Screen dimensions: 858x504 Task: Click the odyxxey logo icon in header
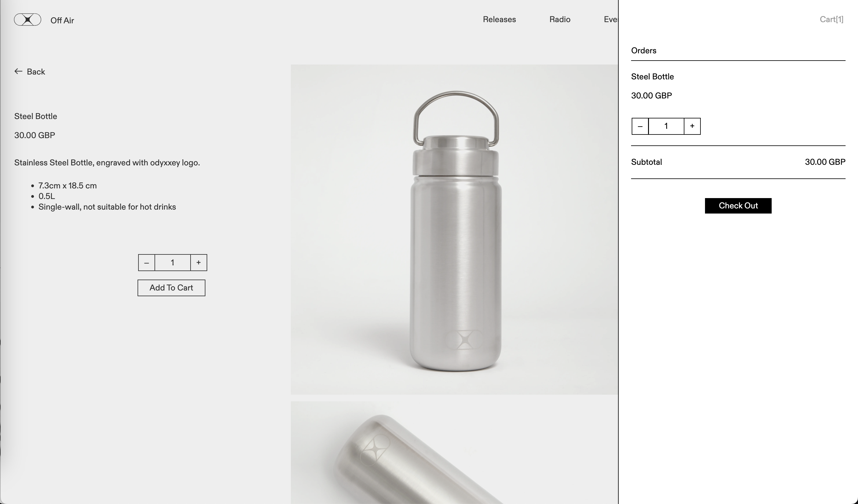[x=28, y=20]
